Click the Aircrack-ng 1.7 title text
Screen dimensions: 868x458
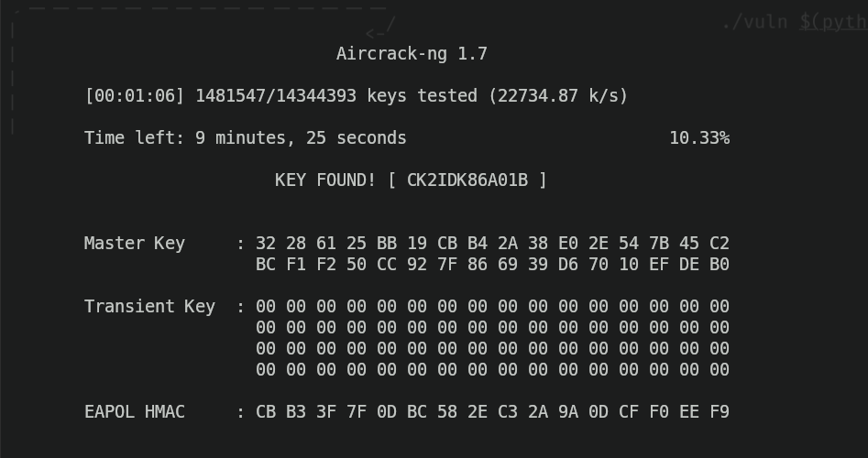click(412, 54)
